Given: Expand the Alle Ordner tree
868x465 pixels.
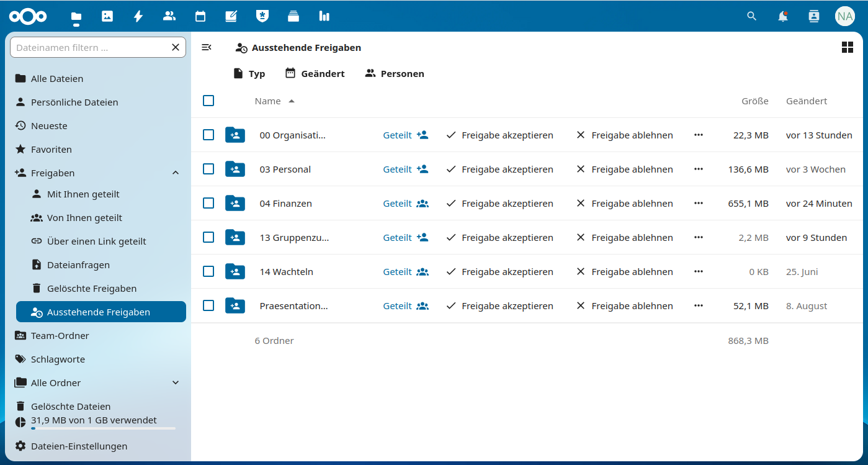Looking at the screenshot, I should pos(176,382).
